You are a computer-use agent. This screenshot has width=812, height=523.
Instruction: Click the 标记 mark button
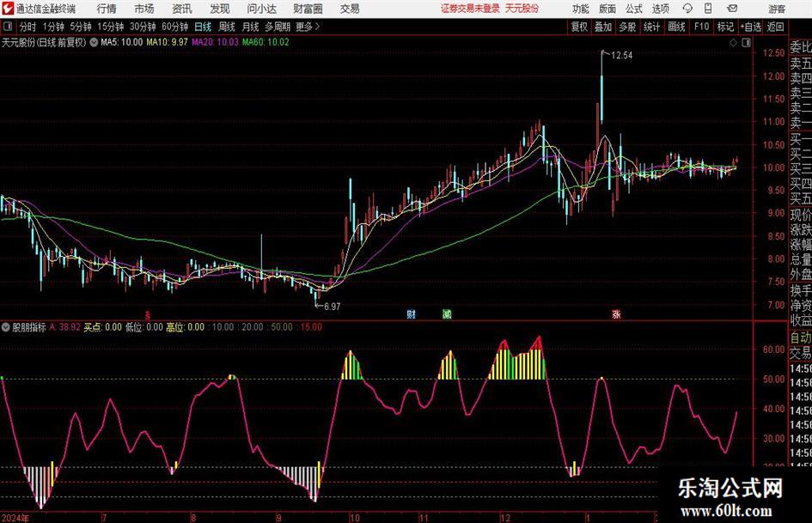(x=725, y=27)
